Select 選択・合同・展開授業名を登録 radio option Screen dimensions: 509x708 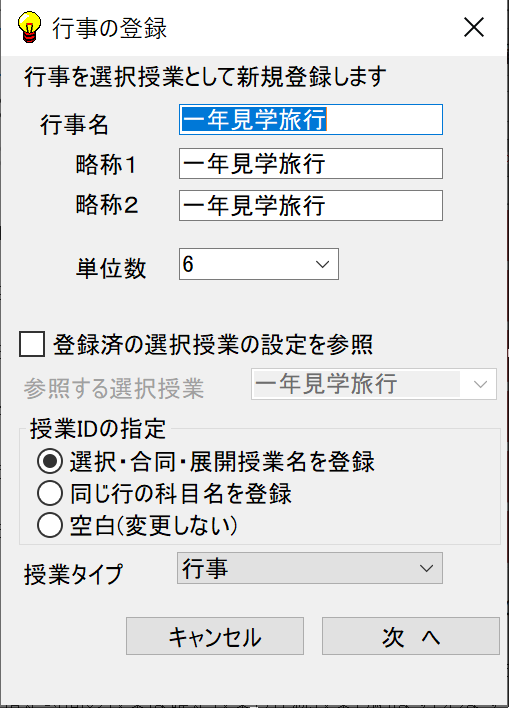[x=50, y=461]
